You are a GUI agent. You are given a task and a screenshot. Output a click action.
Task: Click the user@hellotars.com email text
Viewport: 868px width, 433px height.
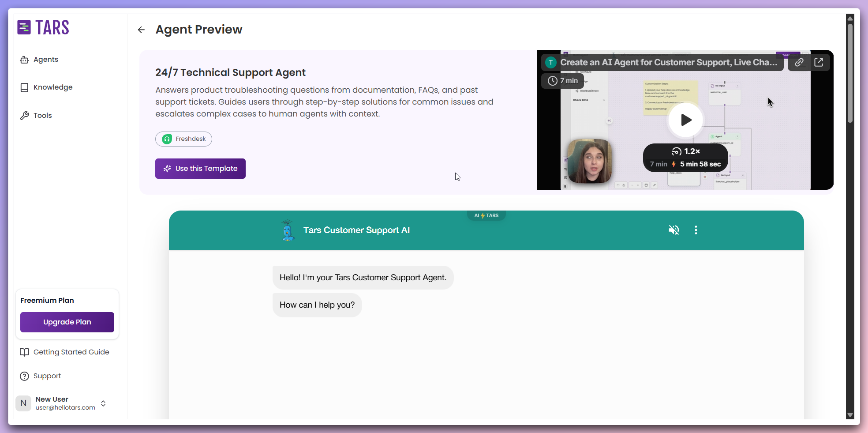pos(65,407)
